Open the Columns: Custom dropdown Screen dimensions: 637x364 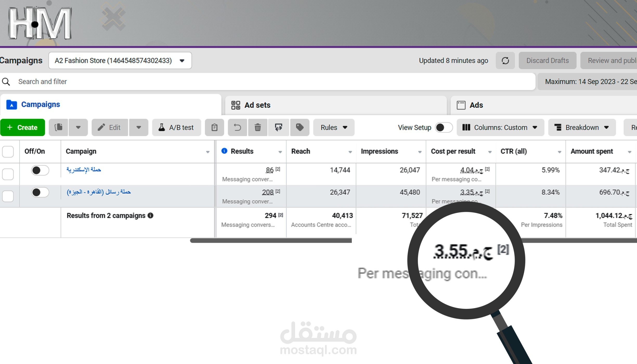(x=500, y=127)
